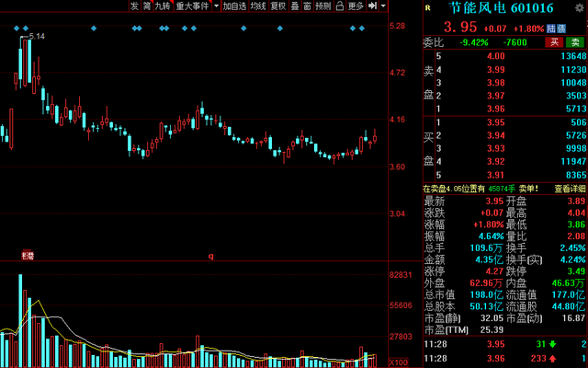Click sell level 5 volume 13648
Viewport: 588px width, 368px height.
pos(573,56)
